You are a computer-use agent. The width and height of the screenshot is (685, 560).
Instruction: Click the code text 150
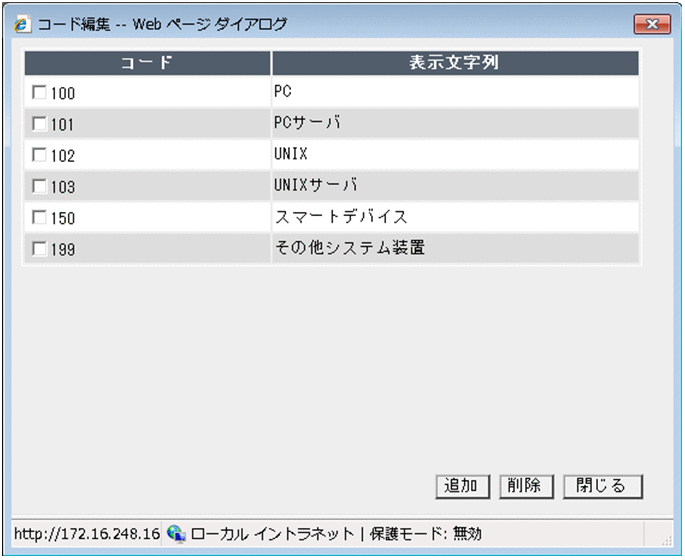63,218
